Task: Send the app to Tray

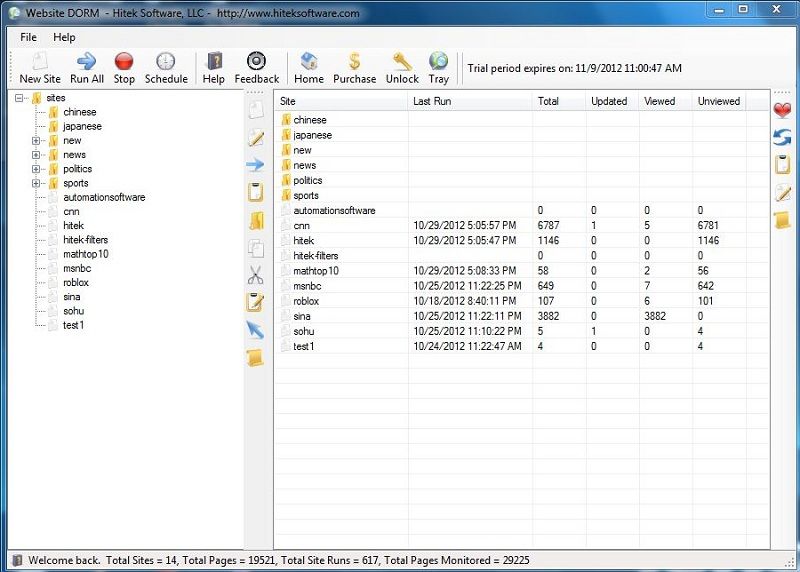Action: coord(438,68)
